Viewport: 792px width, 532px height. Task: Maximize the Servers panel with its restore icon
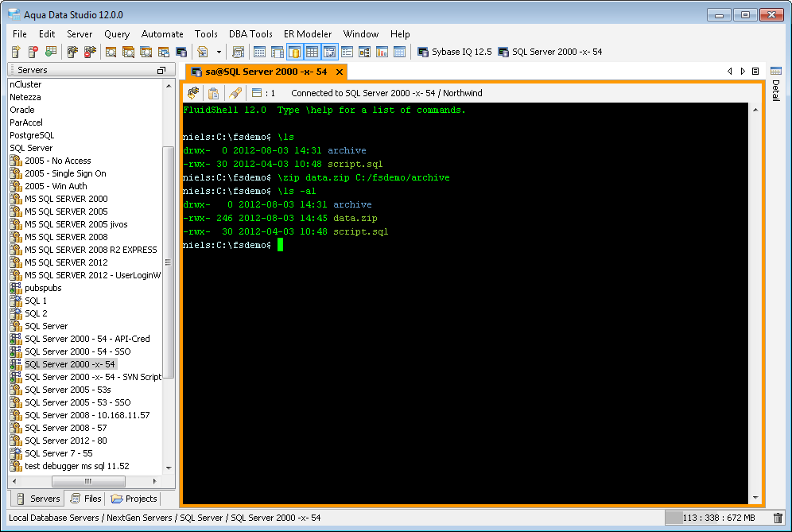pyautogui.click(x=161, y=70)
